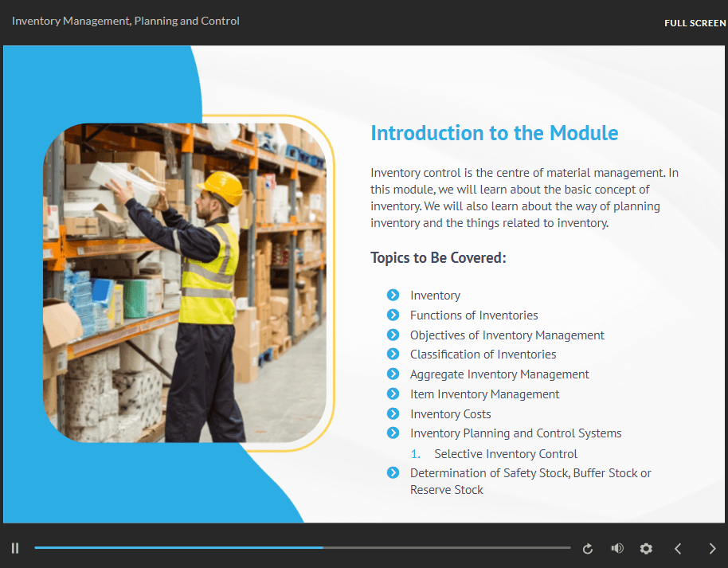The image size is (728, 568).
Task: Click the 'Introduction to the Module' heading
Action: [x=494, y=133]
